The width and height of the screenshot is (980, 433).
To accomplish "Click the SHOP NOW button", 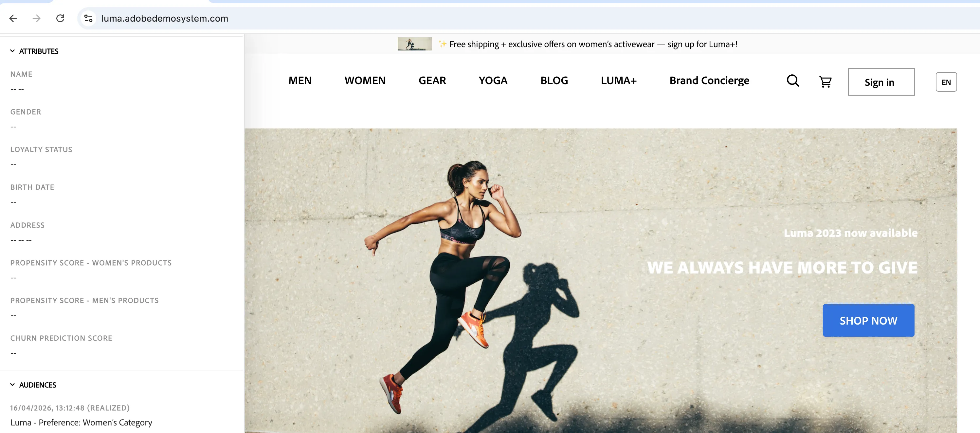I will pyautogui.click(x=868, y=320).
